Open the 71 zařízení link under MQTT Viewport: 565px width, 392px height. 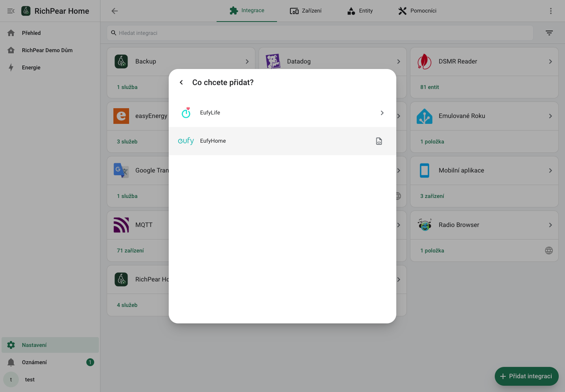click(x=130, y=250)
